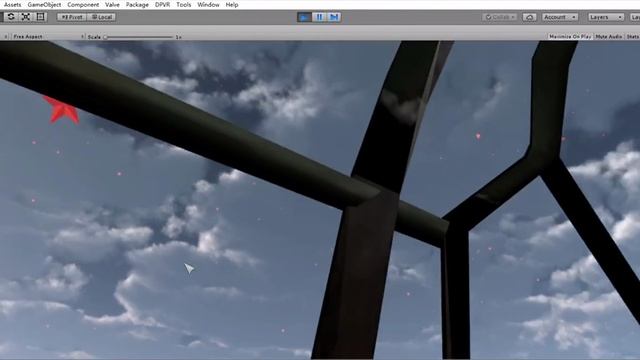Viewport: 640px width, 360px height.
Task: Open the cloud services panel
Action: [529, 17]
